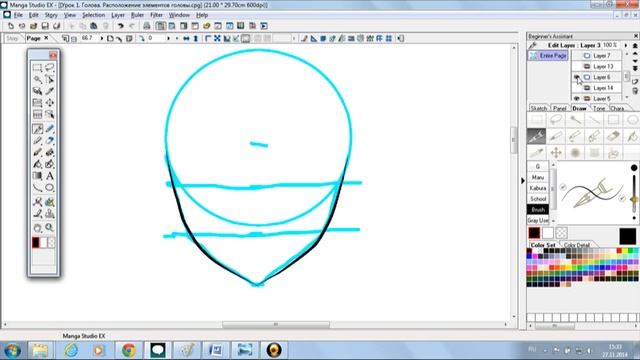Toggle visibility box of Layer 13

pos(576,66)
